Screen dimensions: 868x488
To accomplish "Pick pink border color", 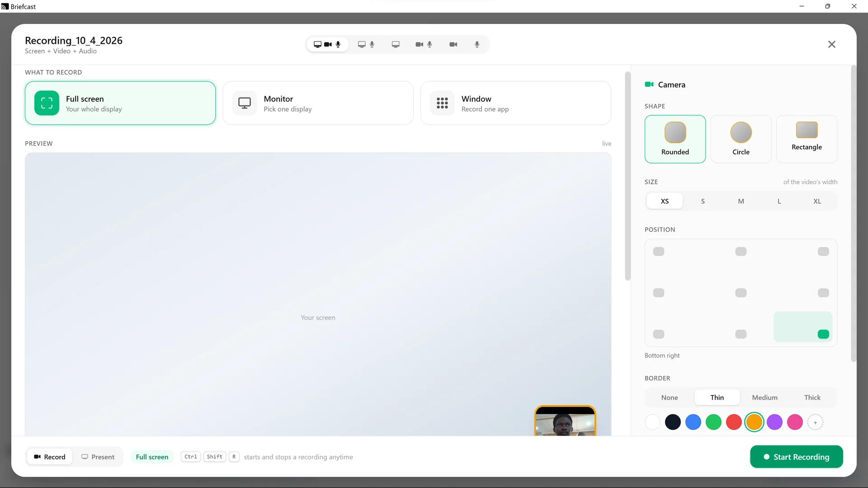I will [795, 422].
